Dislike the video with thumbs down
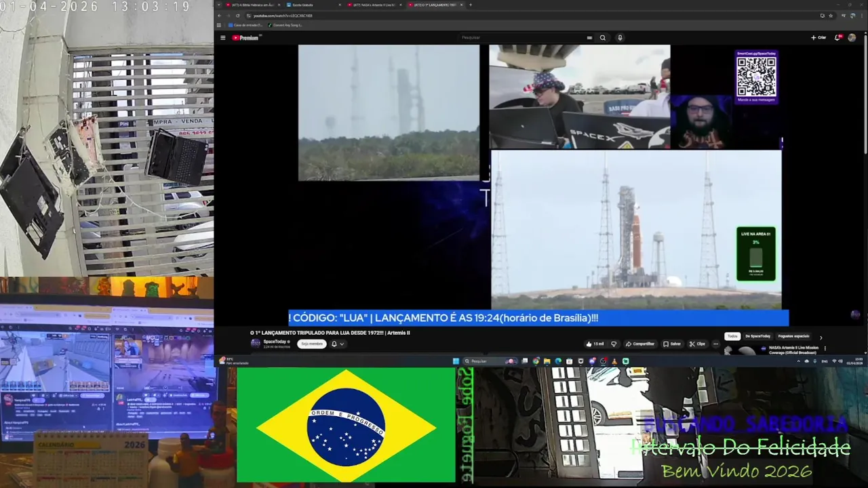The height and width of the screenshot is (488, 868). 614,344
